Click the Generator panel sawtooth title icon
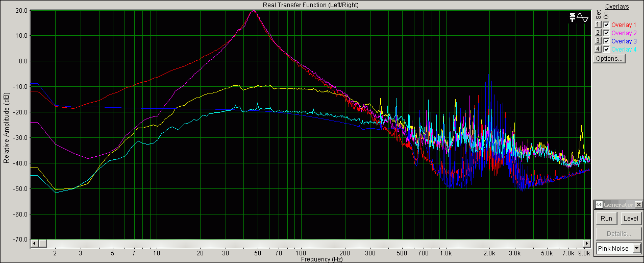 (x=599, y=205)
